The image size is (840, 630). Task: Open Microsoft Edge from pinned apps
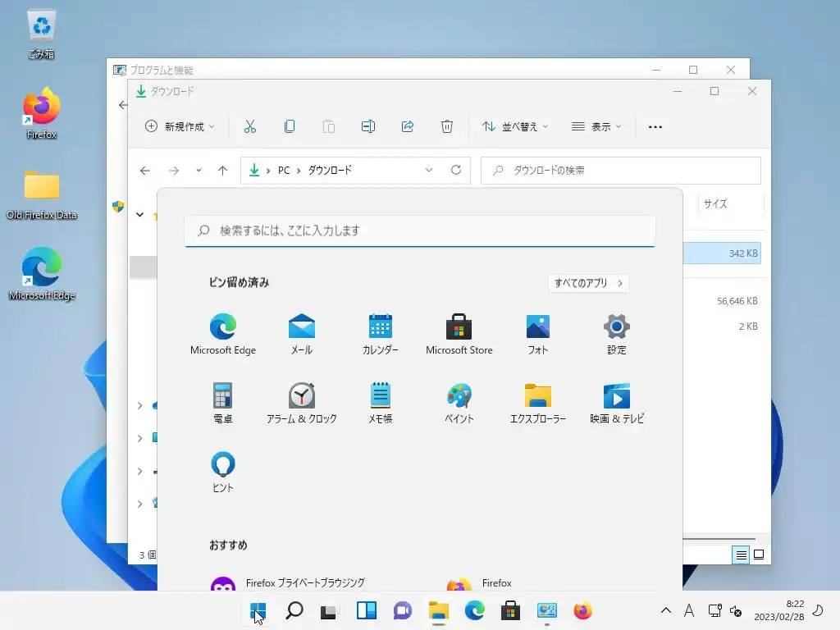(223, 335)
